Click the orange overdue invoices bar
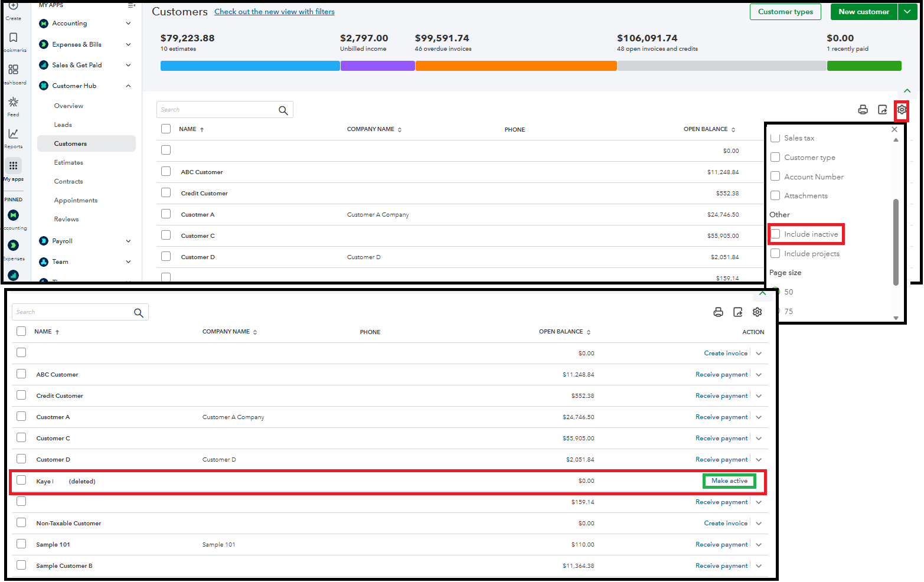This screenshot has width=924, height=582. (516, 66)
